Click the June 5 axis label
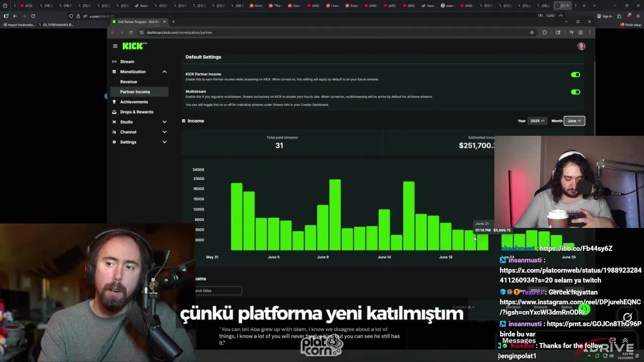Screen dimensions: 644x362 (274, 257)
